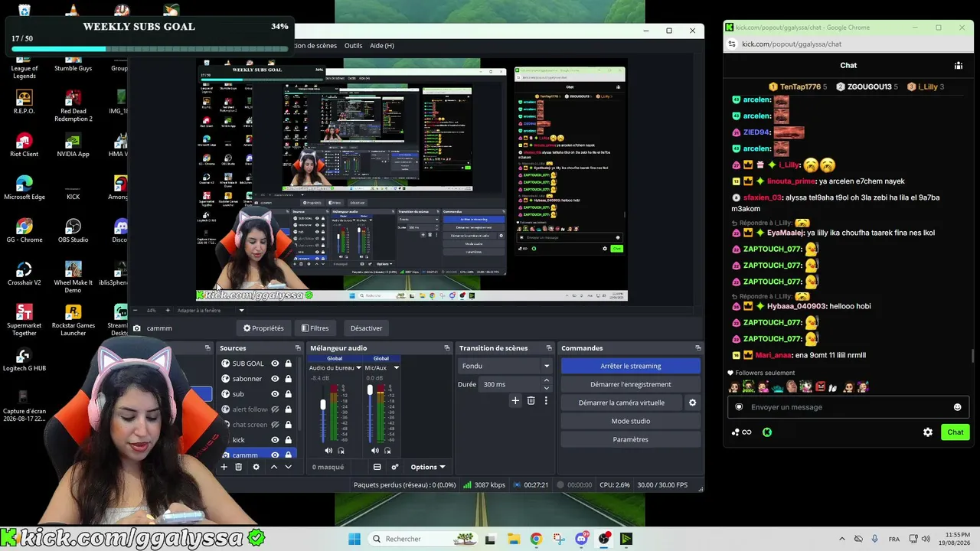The image size is (980, 551).
Task: Open Chrome from the Windows taskbar
Action: (536, 539)
